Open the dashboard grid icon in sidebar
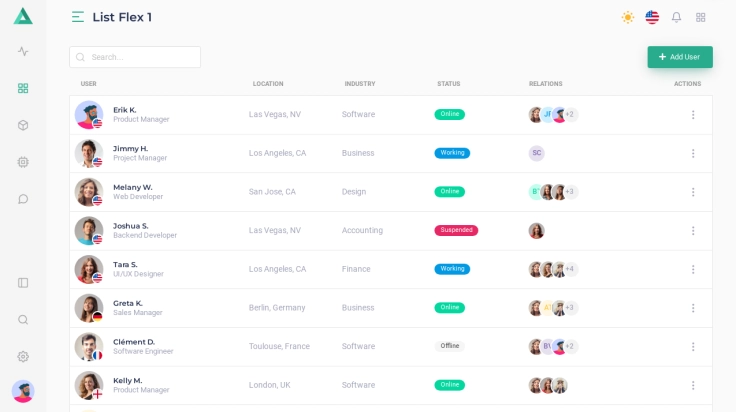Screen dimensions: 736x412 click(23, 88)
